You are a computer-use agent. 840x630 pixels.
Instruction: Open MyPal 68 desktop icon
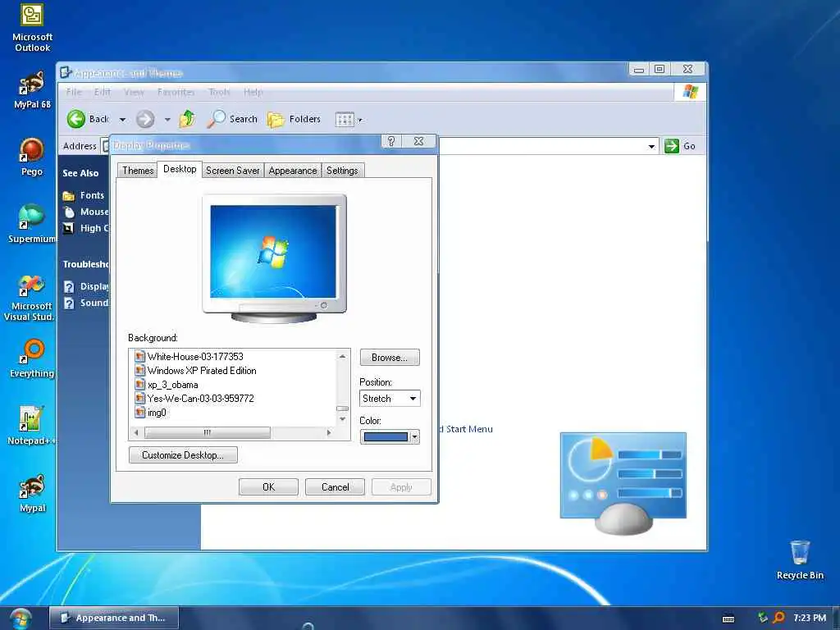32,90
